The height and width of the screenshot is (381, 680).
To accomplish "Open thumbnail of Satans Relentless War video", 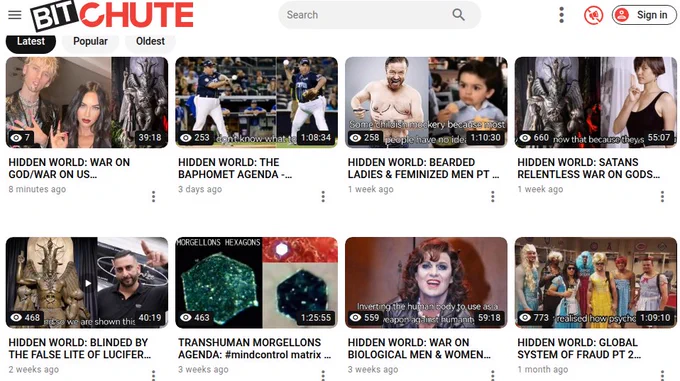I will tap(595, 102).
